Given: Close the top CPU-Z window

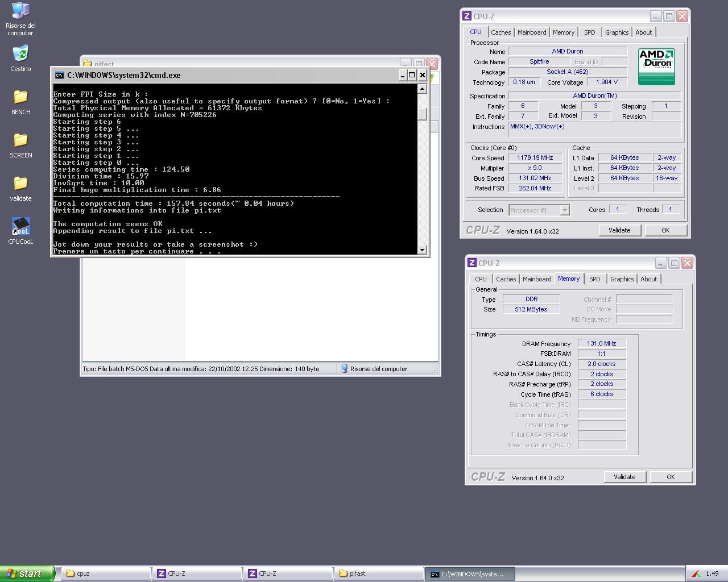Looking at the screenshot, I should click(x=682, y=16).
